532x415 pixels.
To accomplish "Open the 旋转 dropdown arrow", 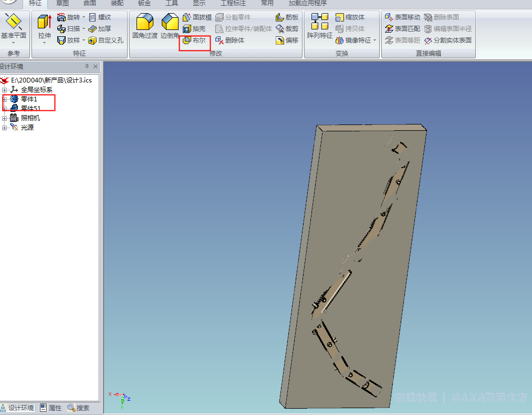I will click(84, 17).
